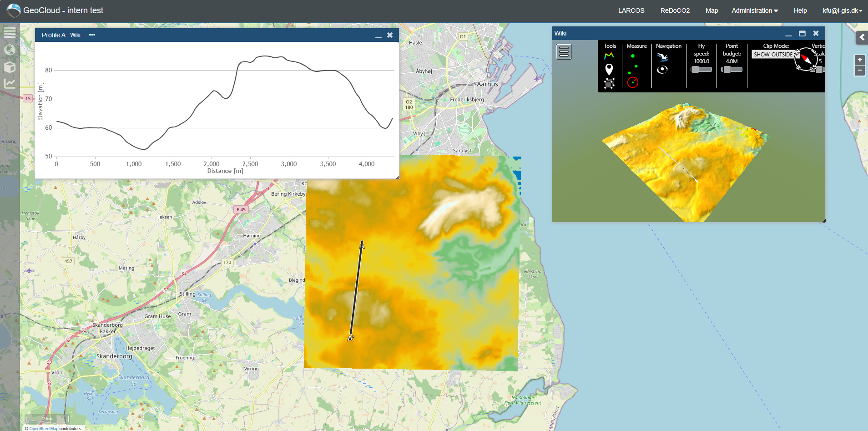
Task: Select the red circle measurement tool
Action: point(633,82)
